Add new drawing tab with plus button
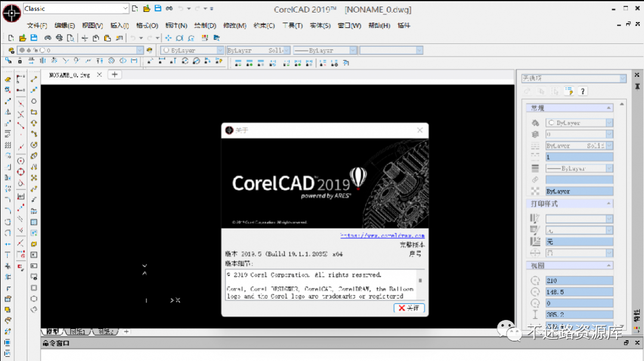This screenshot has height=361, width=644. tap(115, 74)
